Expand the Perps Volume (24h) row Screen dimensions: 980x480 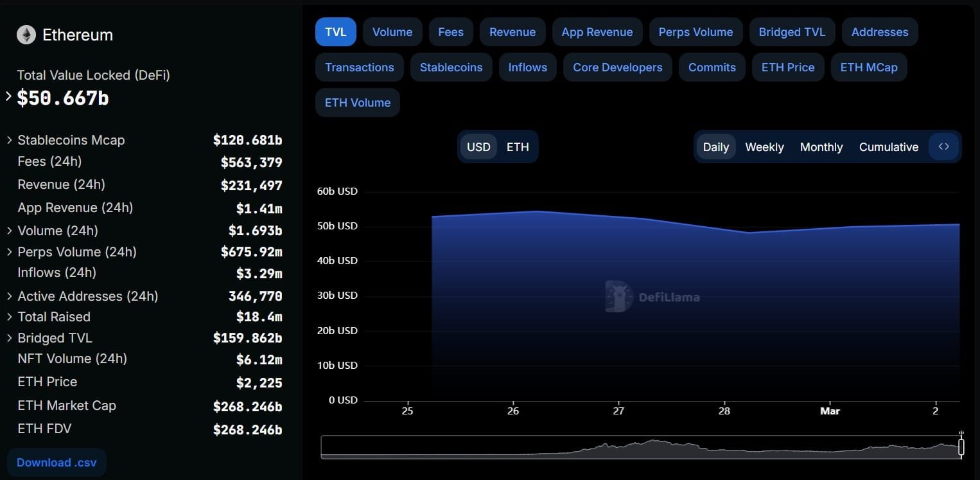coord(9,251)
